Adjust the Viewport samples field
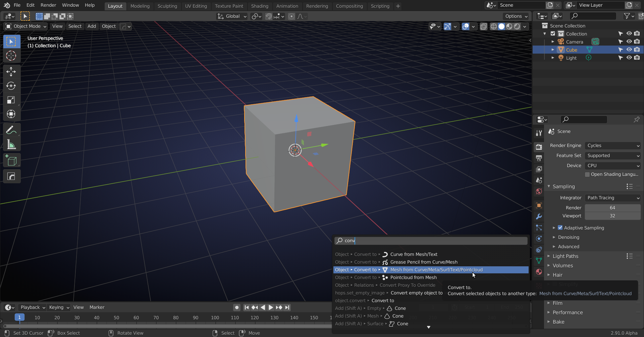The height and width of the screenshot is (337, 644). 613,216
